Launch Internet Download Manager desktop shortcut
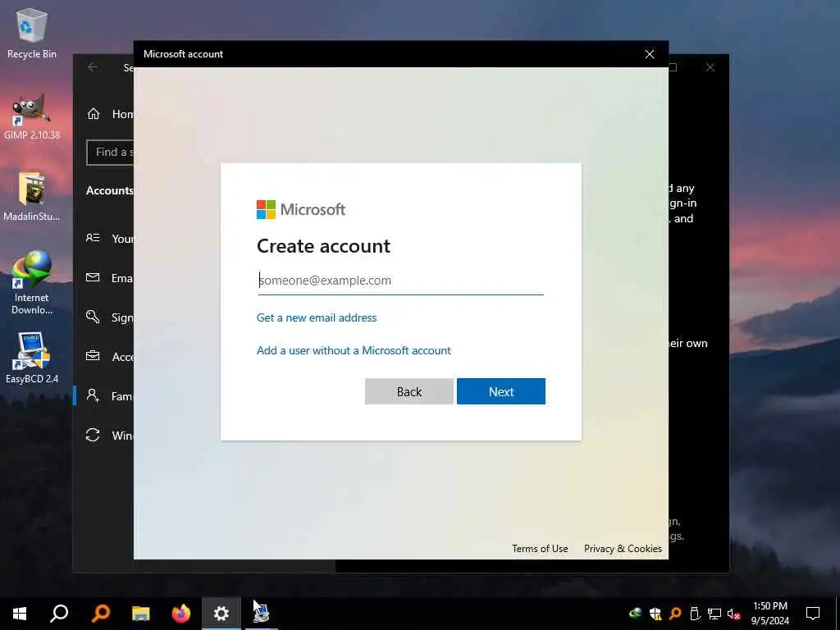Viewport: 840px width, 630px height. (x=32, y=283)
